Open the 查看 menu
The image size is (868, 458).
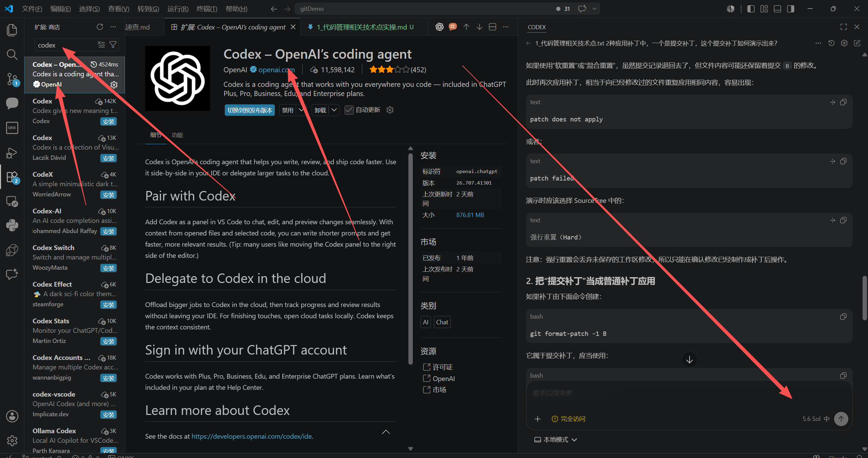coord(119,9)
